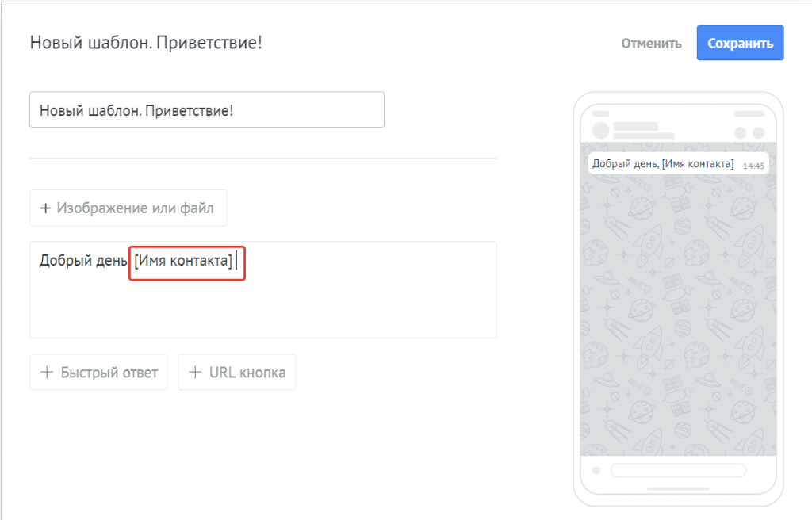812x520 pixels.
Task: Click the 14:45 timestamp in the preview bubble
Action: (x=754, y=164)
